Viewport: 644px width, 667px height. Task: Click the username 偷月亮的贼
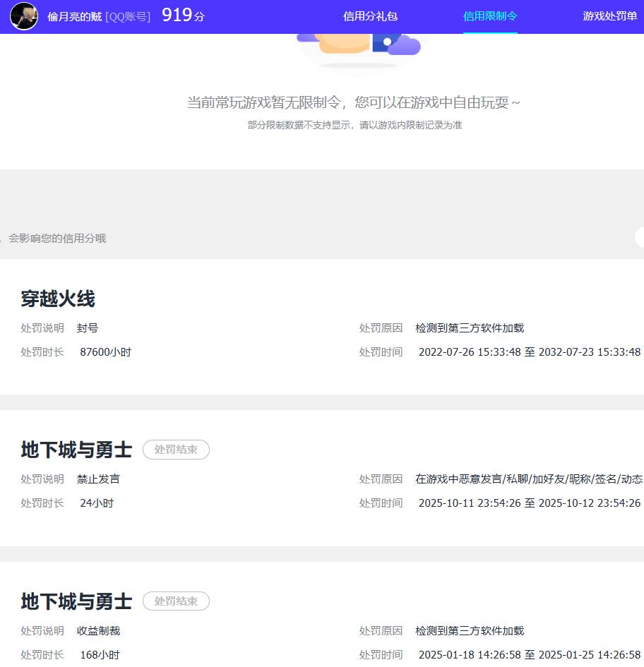[x=75, y=16]
